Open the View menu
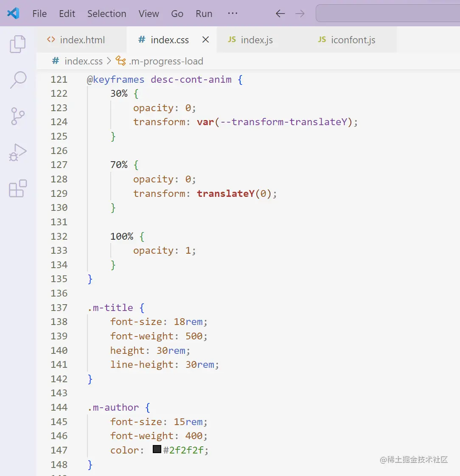 [149, 14]
